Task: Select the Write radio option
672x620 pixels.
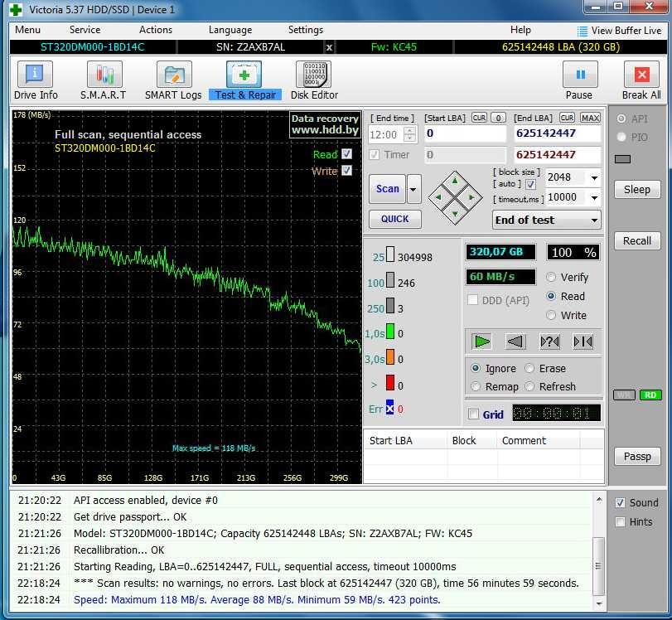Action: (x=551, y=315)
